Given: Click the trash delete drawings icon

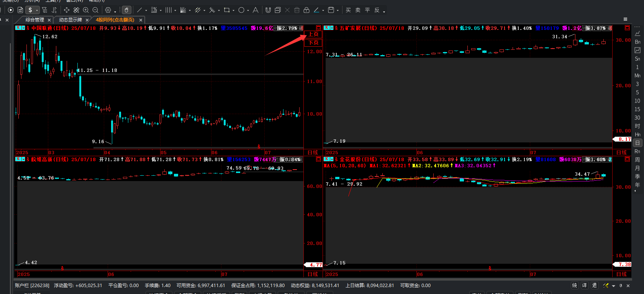Looking at the screenshot, I should click(x=297, y=10).
